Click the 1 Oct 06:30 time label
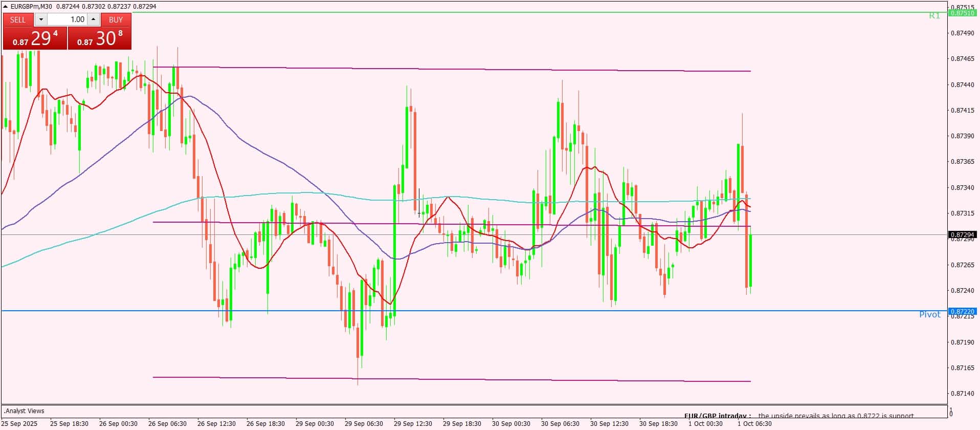Image resolution: width=980 pixels, height=430 pixels. pos(754,424)
